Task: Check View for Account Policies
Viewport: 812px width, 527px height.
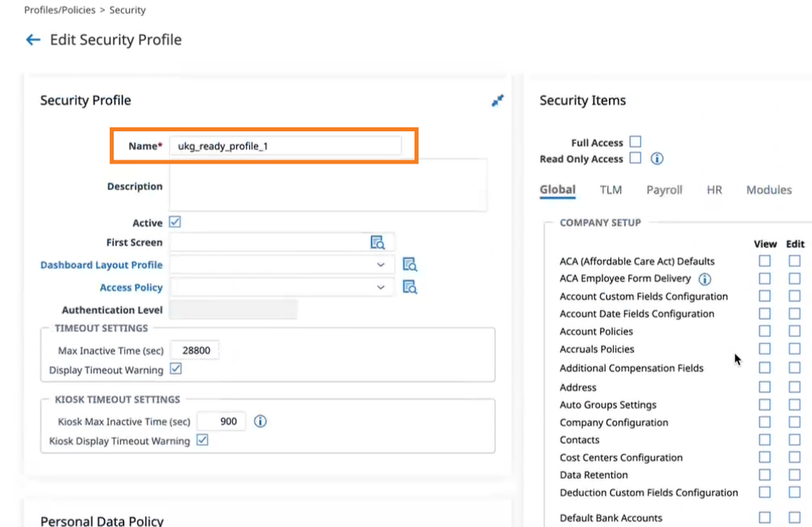Action: coord(764,331)
